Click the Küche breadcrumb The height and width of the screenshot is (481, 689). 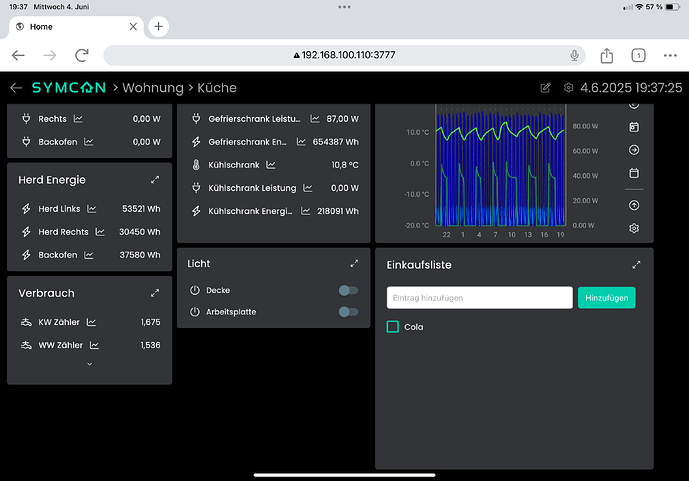[217, 88]
